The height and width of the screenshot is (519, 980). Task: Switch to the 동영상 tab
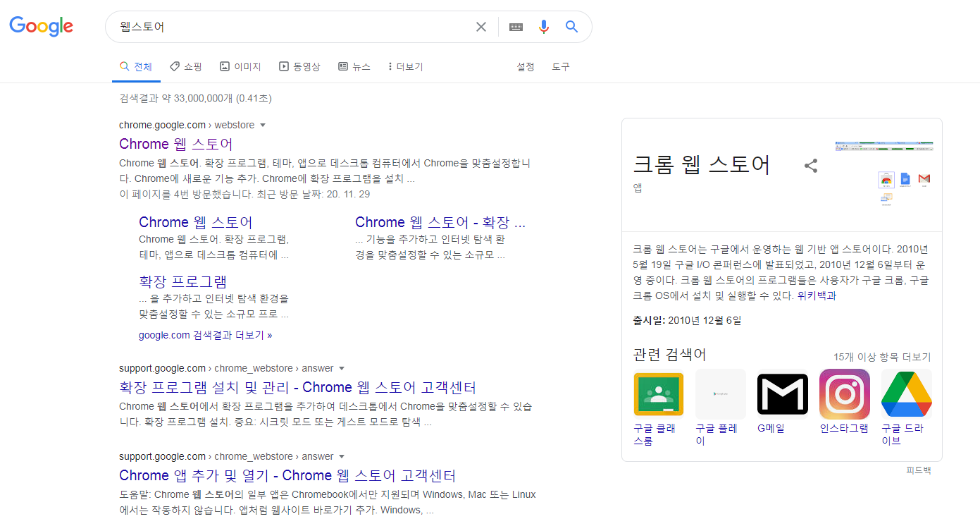299,67
